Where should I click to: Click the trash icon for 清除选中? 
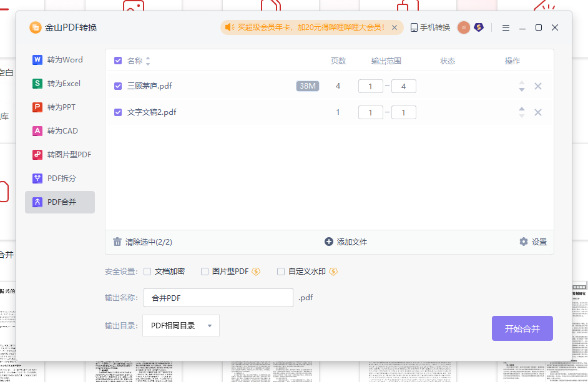point(117,242)
